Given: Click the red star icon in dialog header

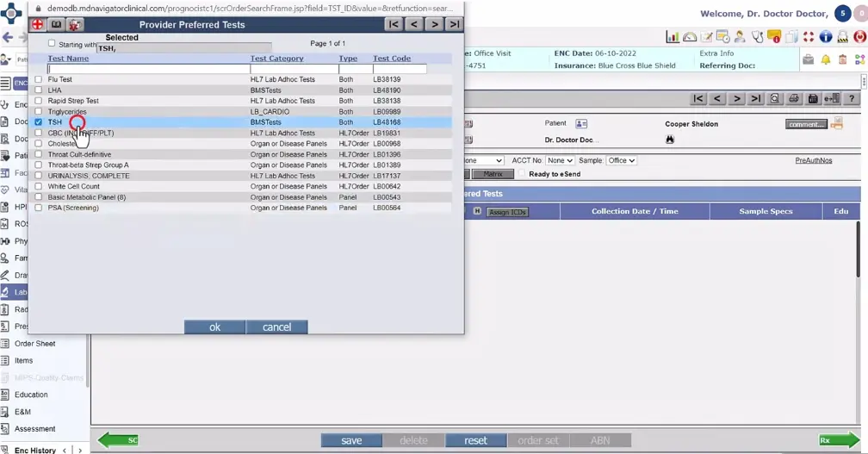Looking at the screenshot, I should (75, 24).
